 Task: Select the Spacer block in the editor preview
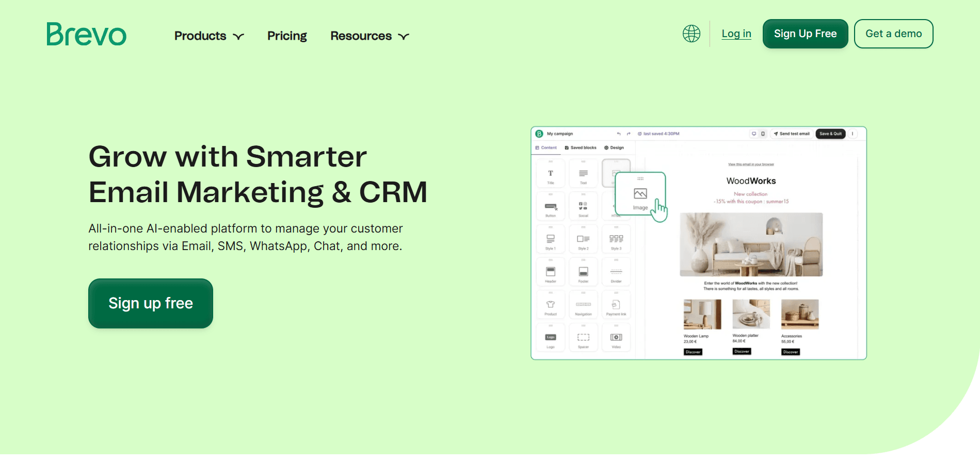coord(583,338)
